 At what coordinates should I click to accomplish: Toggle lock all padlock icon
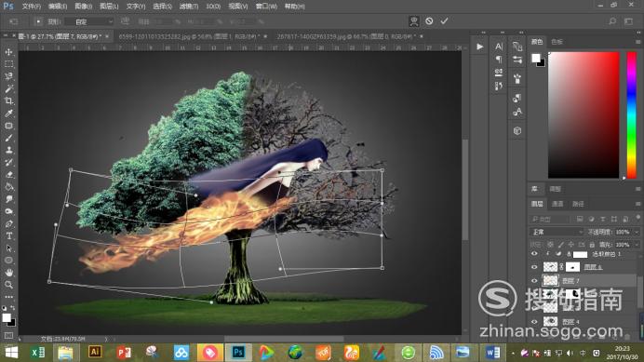point(592,245)
